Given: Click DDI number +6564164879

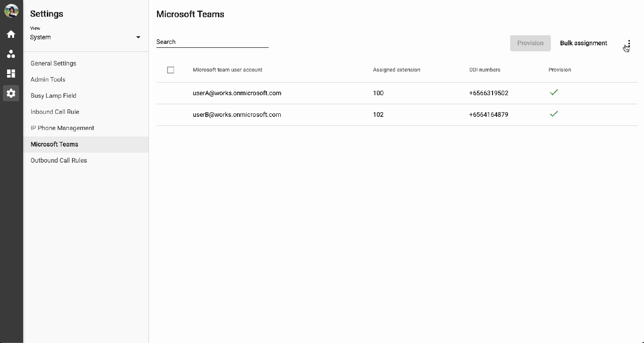Looking at the screenshot, I should pyautogui.click(x=489, y=115).
